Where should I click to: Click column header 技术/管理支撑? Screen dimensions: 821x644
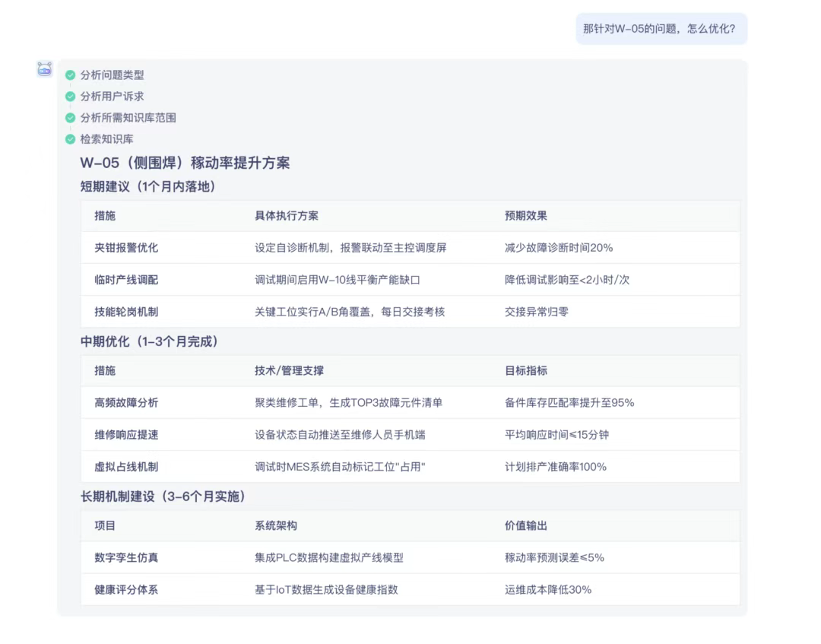point(289,371)
